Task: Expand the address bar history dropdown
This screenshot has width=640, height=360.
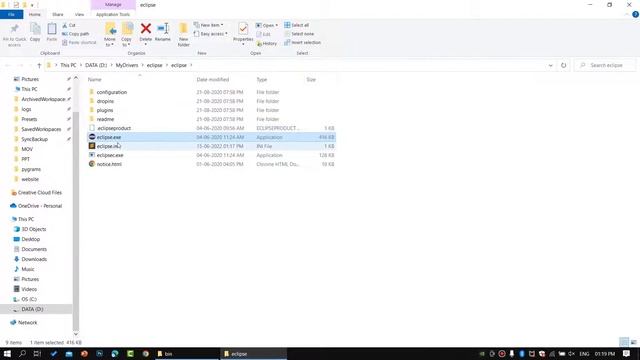Action: click(x=550, y=65)
